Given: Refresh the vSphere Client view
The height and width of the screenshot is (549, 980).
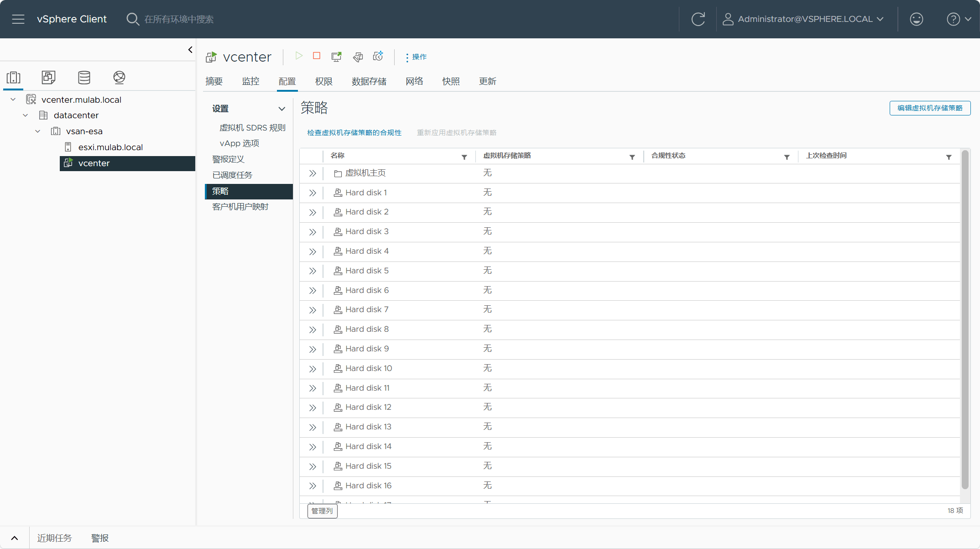Looking at the screenshot, I should 698,19.
